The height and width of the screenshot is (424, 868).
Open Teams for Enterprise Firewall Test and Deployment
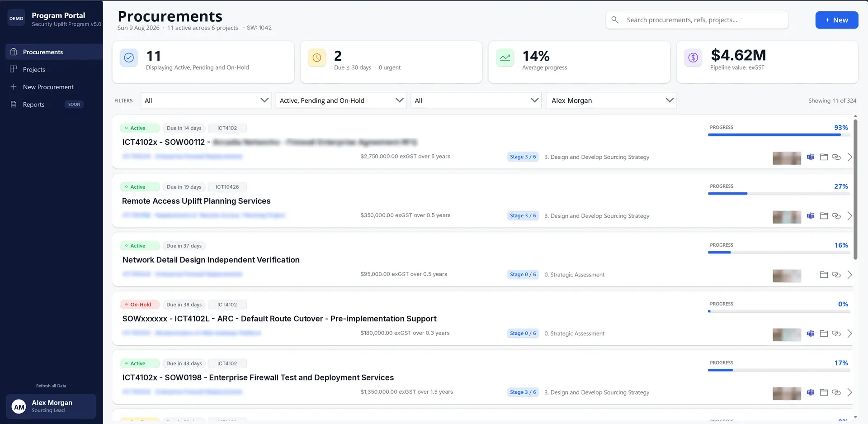pos(811,392)
